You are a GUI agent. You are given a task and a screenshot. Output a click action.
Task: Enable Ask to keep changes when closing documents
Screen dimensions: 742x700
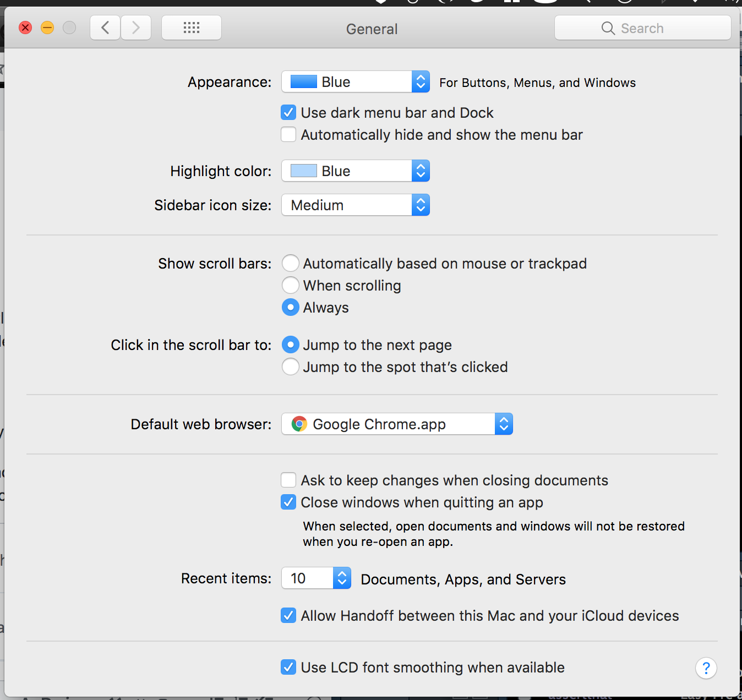pyautogui.click(x=288, y=480)
